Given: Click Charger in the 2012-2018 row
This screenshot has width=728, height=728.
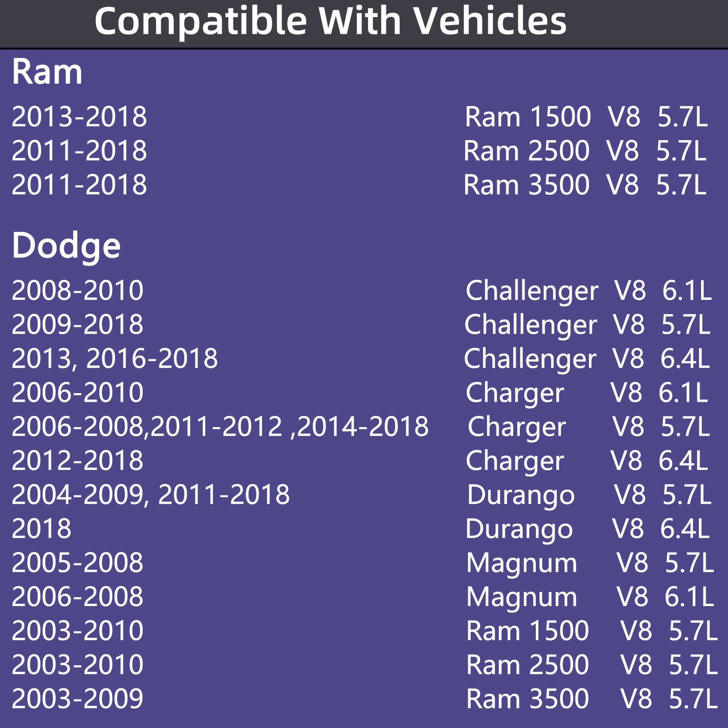Looking at the screenshot, I should (x=515, y=460).
